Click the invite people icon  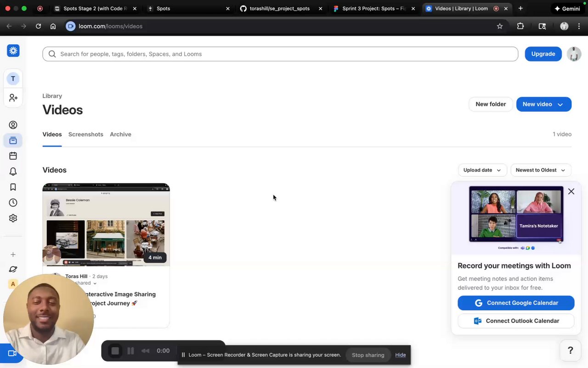click(x=13, y=98)
